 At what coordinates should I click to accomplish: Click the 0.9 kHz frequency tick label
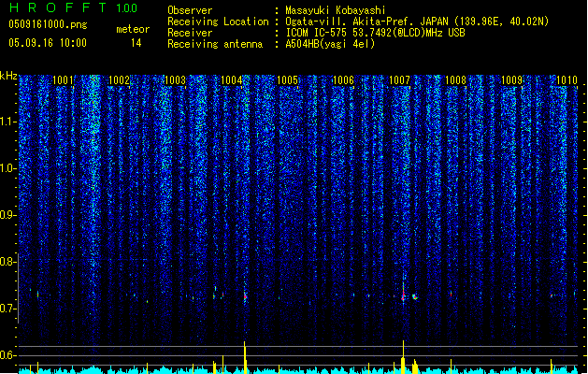(x=8, y=215)
